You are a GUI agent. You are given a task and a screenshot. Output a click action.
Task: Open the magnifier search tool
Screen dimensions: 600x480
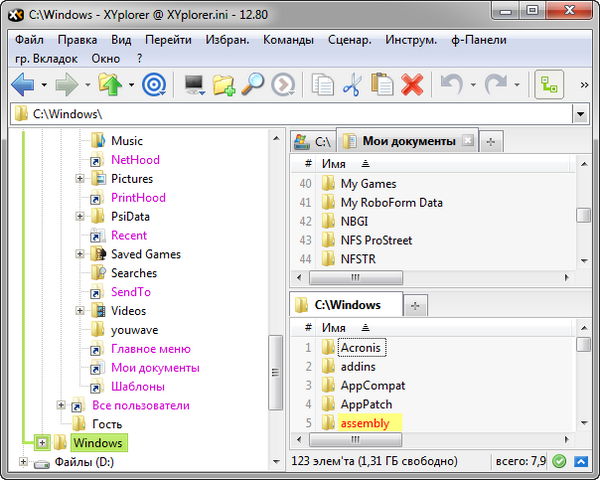[x=253, y=85]
